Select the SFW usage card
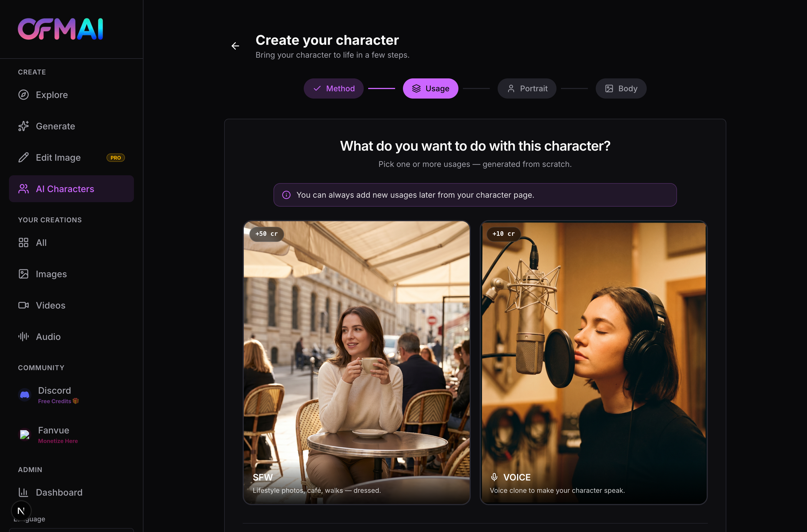This screenshot has width=807, height=532. tap(356, 362)
